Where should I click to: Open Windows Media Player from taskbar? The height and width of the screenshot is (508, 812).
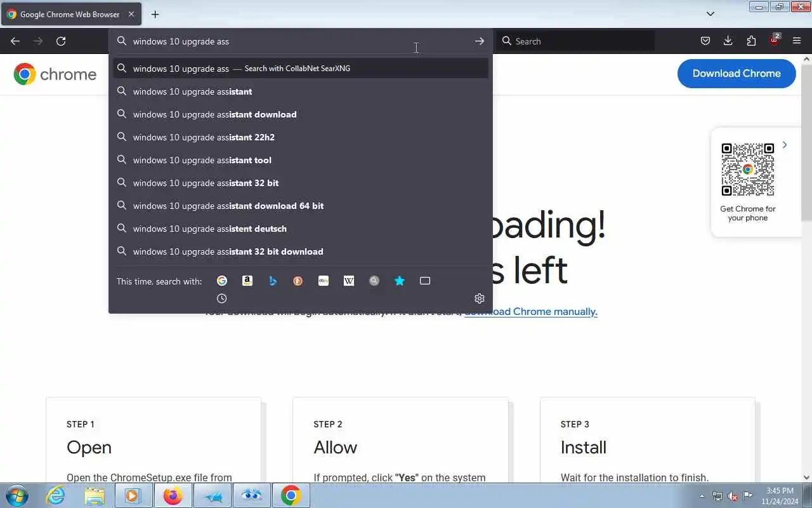coord(133,495)
